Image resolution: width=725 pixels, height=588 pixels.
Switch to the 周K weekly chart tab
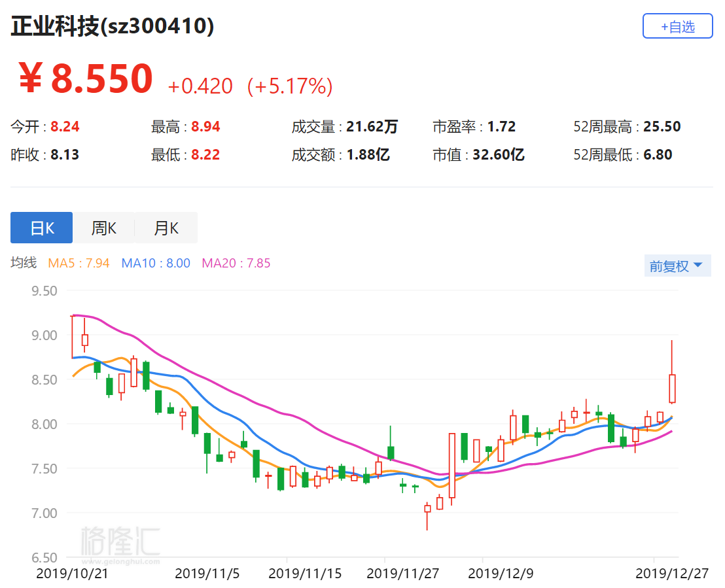(103, 228)
